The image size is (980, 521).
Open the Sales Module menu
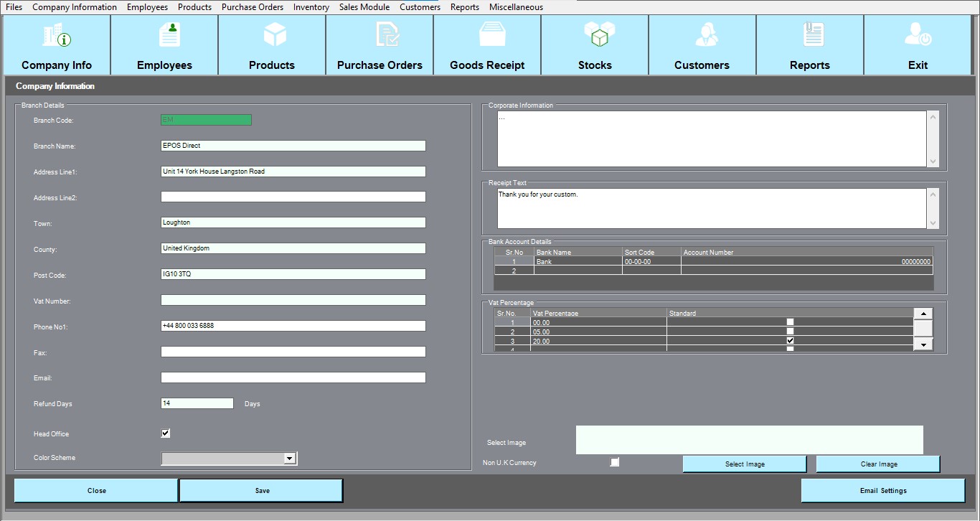click(x=364, y=7)
